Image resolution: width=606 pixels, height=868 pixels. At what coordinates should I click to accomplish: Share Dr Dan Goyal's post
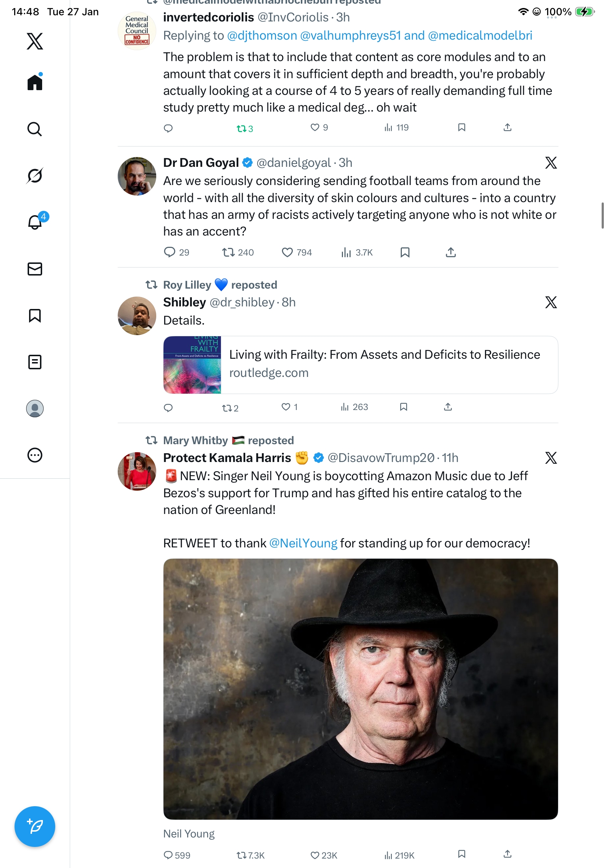[x=451, y=252]
